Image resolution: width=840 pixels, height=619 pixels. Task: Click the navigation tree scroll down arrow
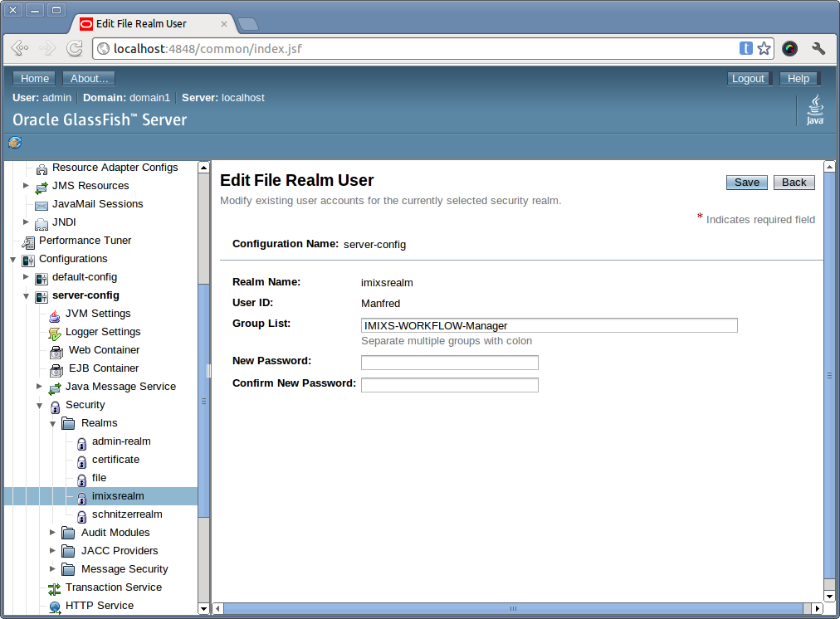203,609
